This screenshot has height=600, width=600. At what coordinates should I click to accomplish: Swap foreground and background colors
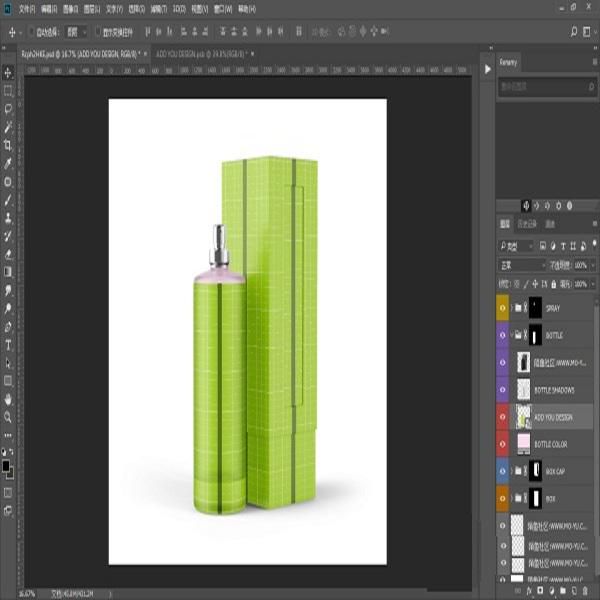point(11,452)
